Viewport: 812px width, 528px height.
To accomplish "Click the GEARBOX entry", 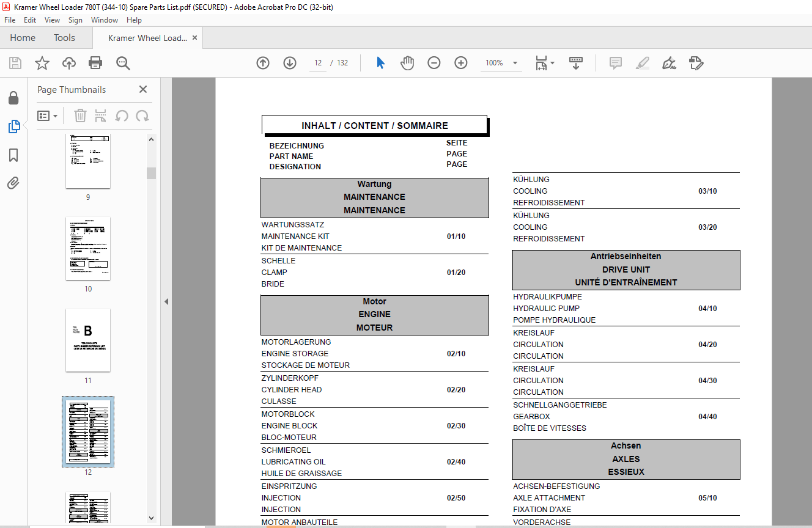I will point(531,417).
